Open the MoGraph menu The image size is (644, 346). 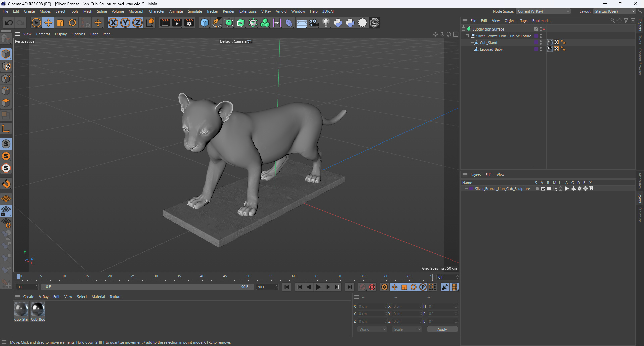pos(137,11)
